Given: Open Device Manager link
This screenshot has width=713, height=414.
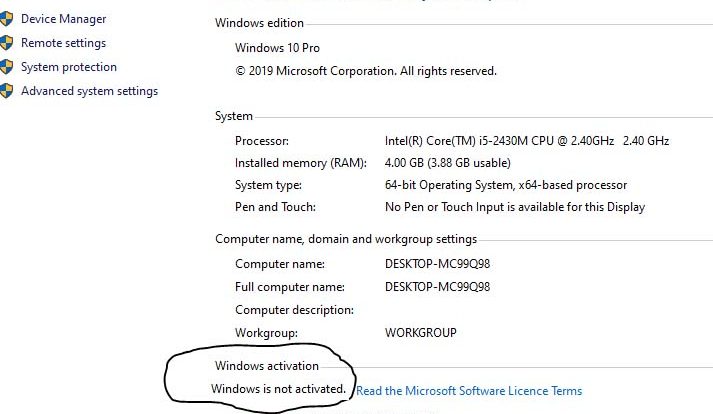Looking at the screenshot, I should pyautogui.click(x=64, y=19).
